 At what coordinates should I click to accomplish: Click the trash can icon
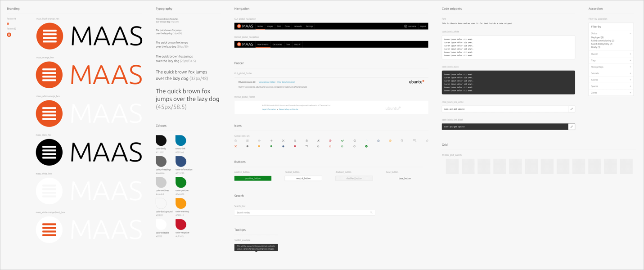click(x=306, y=141)
